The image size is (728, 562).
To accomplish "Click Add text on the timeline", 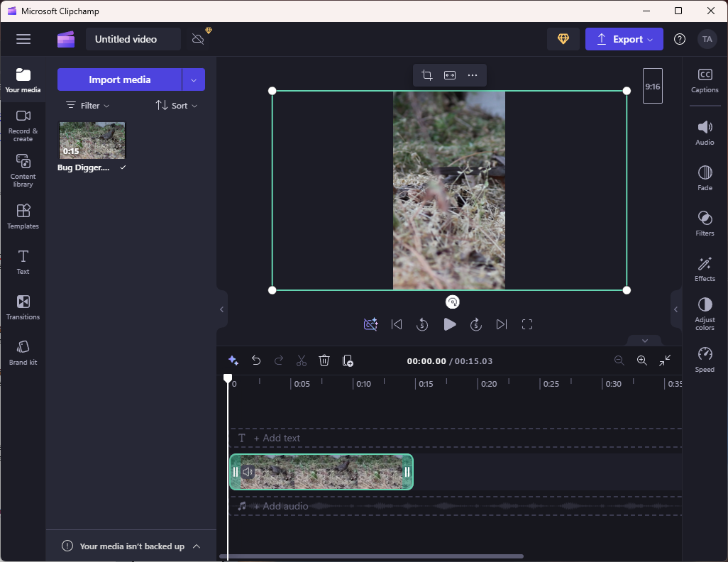I will [x=277, y=438].
